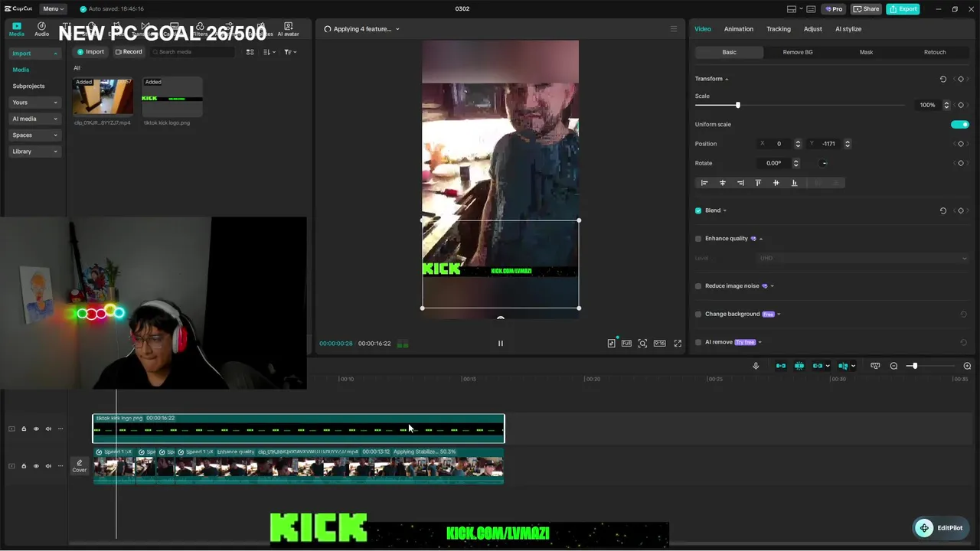The width and height of the screenshot is (980, 551).
Task: Mute the main video track speaker icon
Action: pyautogui.click(x=48, y=466)
